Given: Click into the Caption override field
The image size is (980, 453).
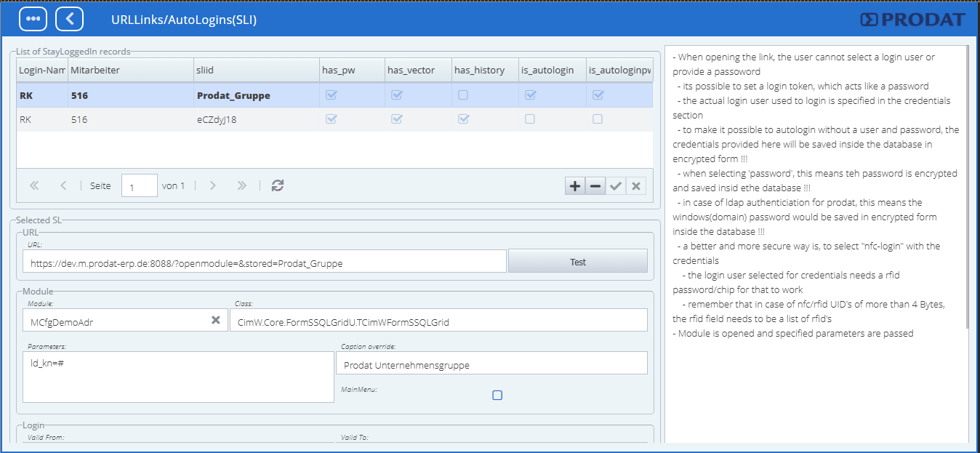Looking at the screenshot, I should coord(491,364).
